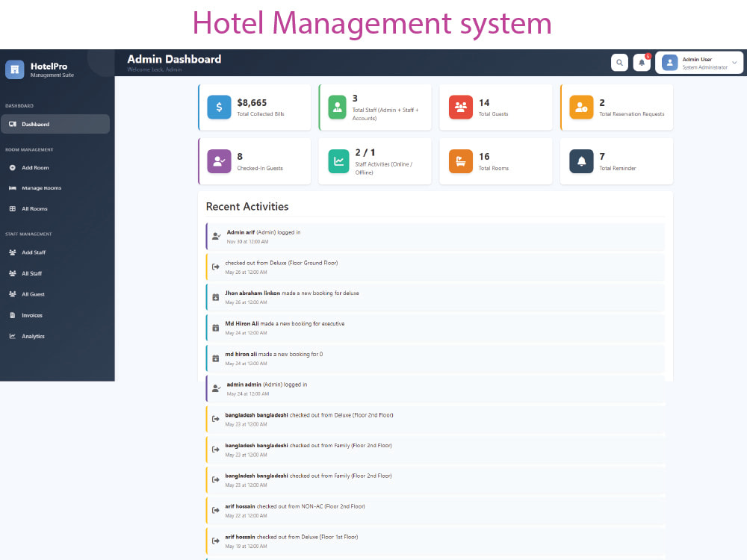
Task: Click the teal Staff Activities chart icon
Action: (338, 161)
